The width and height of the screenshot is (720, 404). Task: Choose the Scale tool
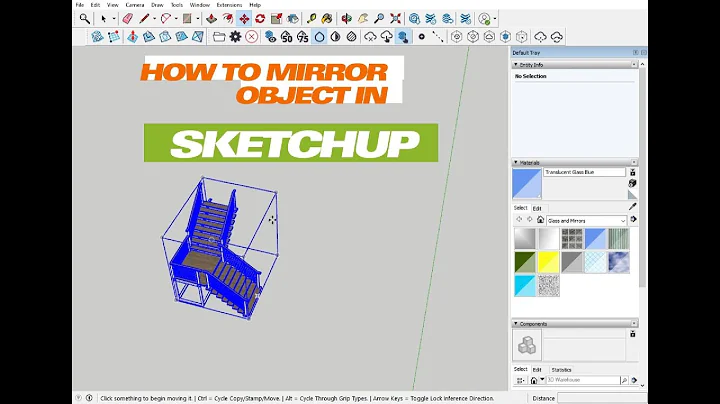(x=276, y=18)
